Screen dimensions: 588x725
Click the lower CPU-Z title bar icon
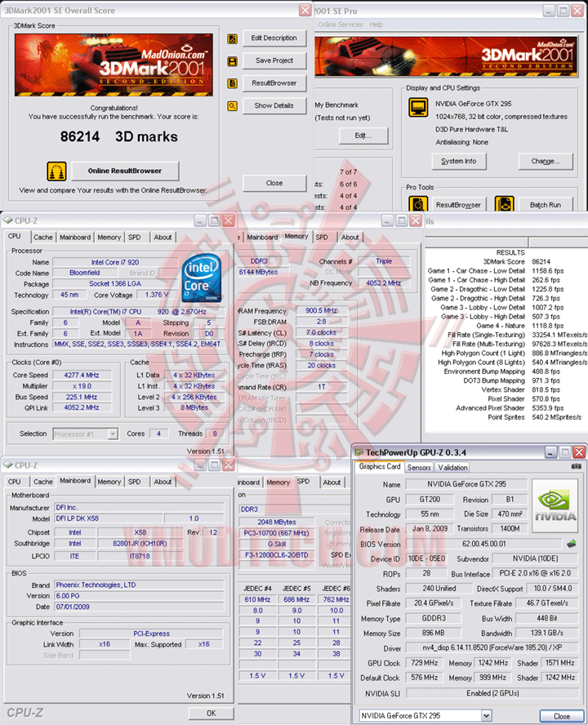click(8, 465)
